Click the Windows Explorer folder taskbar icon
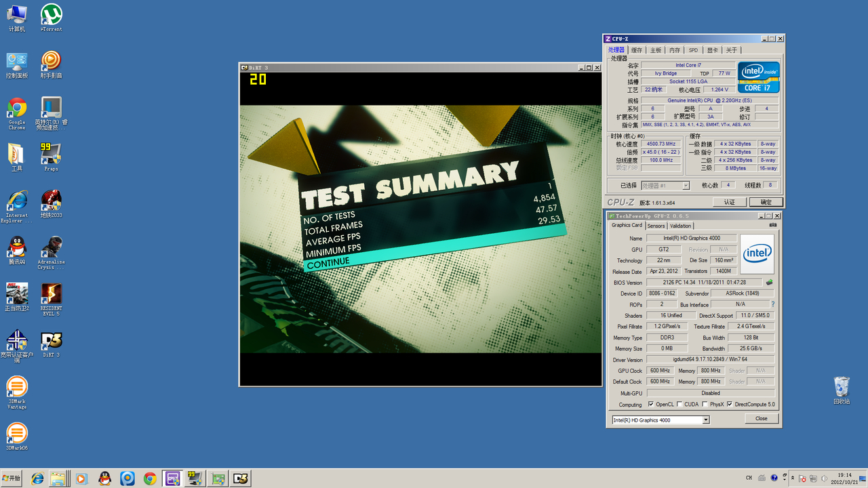Screen dimensions: 868x488 point(58,479)
